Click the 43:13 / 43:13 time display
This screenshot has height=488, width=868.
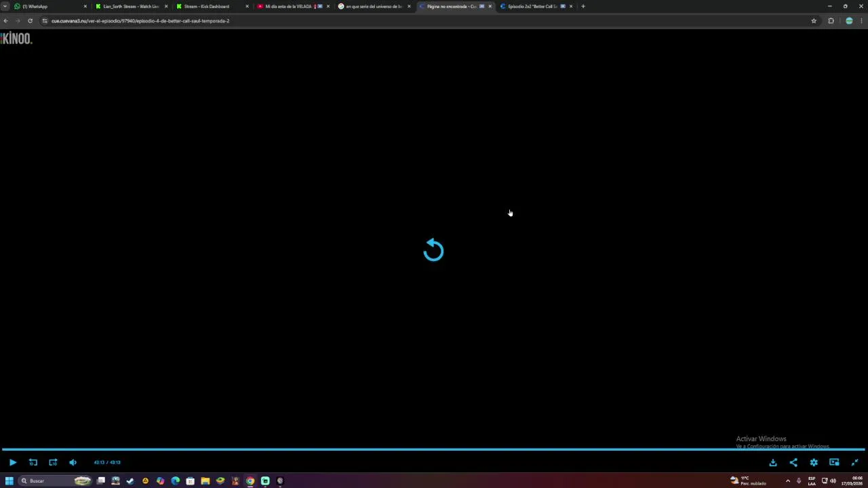(x=107, y=462)
